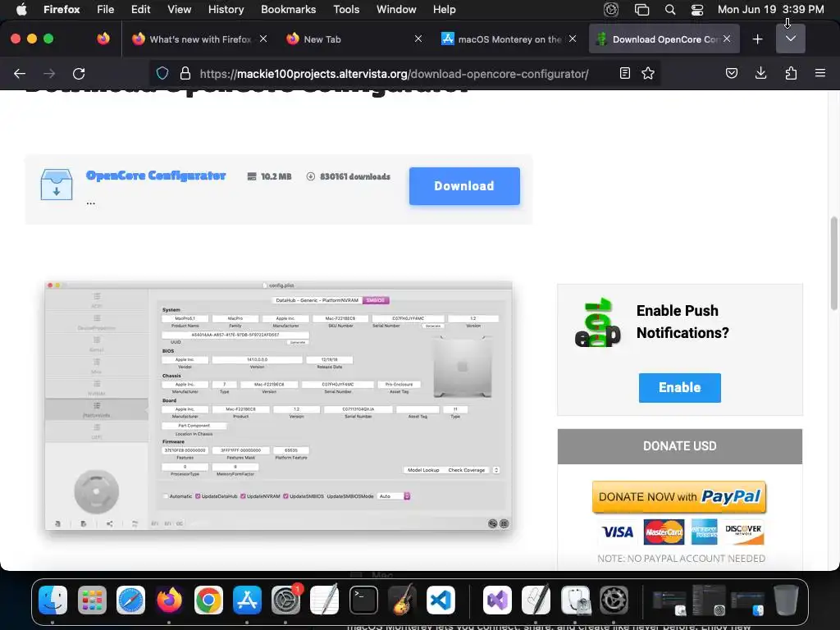The height and width of the screenshot is (630, 840).
Task: Open the OpenCore Configurator screenshot image
Action: [279, 405]
